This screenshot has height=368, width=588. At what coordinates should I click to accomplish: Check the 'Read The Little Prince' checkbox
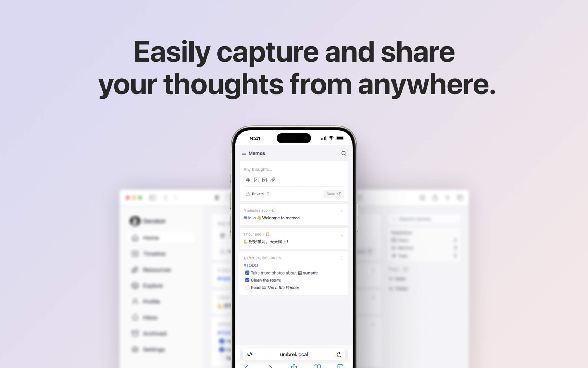[x=247, y=287]
